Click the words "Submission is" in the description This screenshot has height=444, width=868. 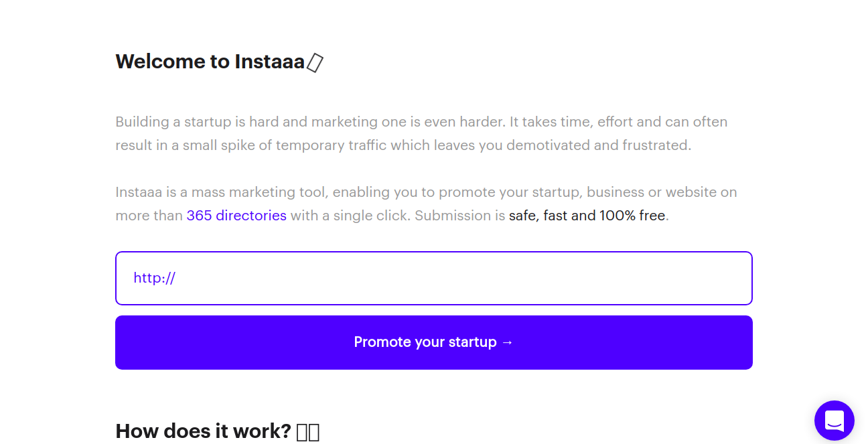coord(459,216)
